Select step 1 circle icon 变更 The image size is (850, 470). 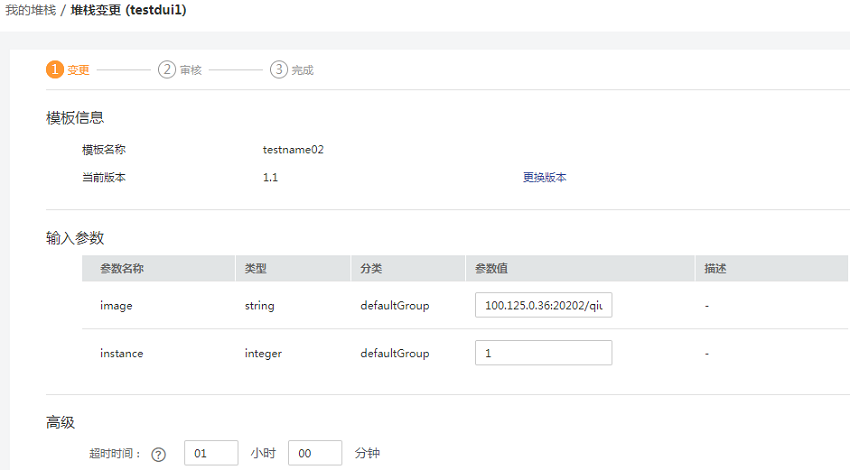click(x=55, y=69)
